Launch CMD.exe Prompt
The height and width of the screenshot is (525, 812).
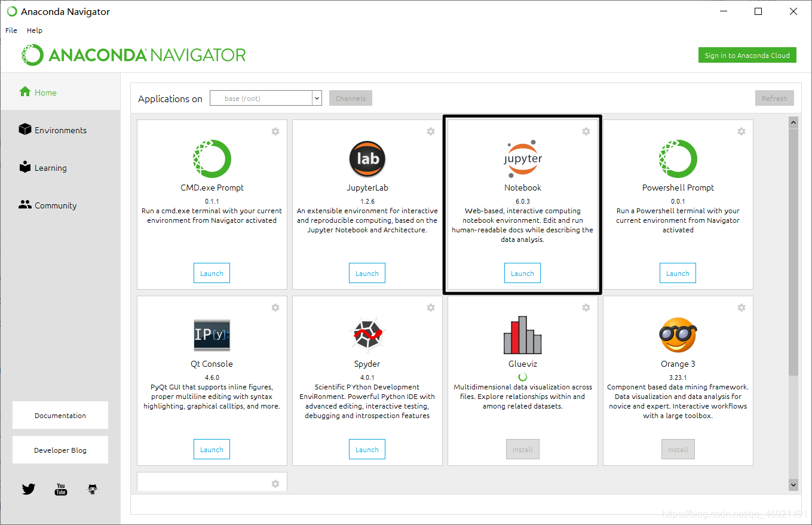pos(212,273)
